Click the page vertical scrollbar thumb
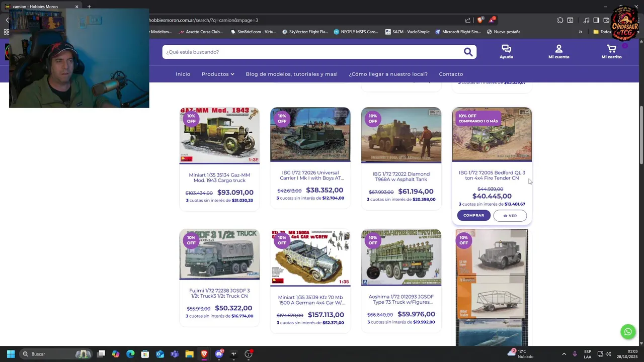This screenshot has width=644, height=362. 641,135
